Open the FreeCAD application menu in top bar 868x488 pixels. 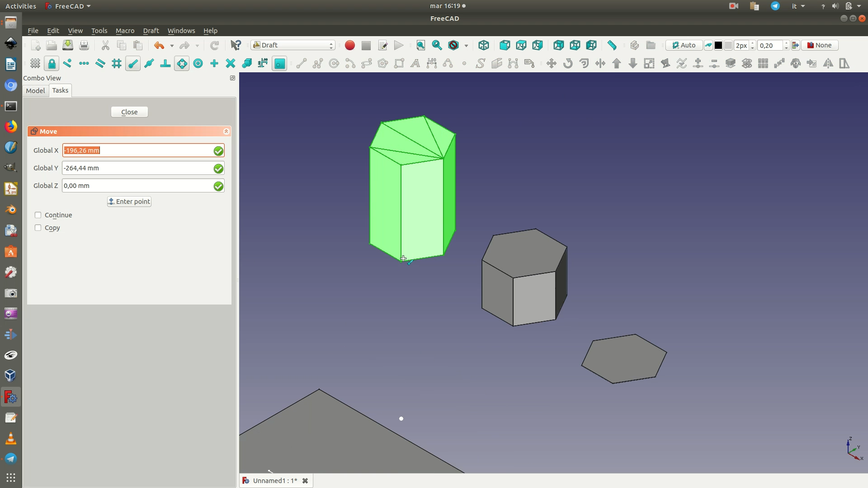(68, 6)
